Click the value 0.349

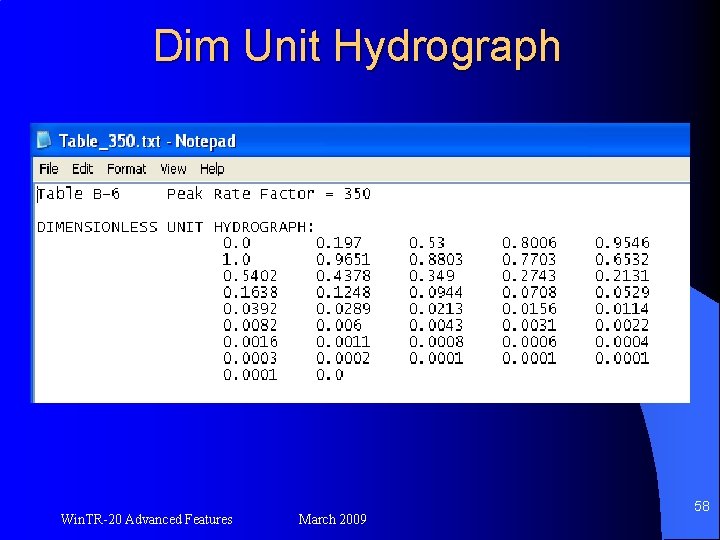point(432,276)
